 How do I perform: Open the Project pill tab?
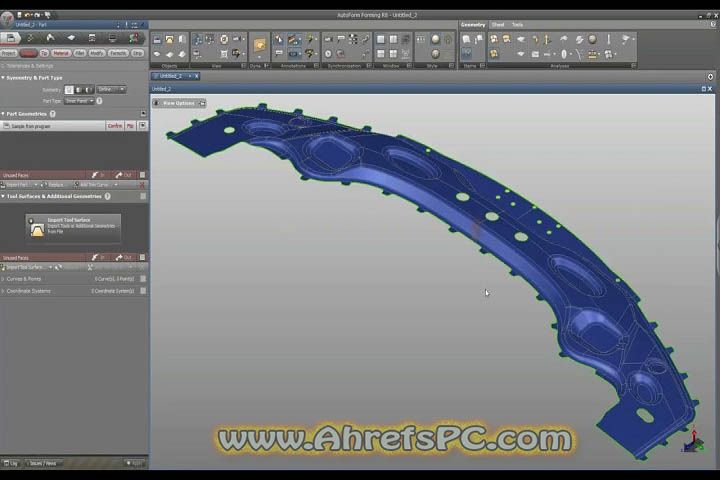pyautogui.click(x=9, y=54)
